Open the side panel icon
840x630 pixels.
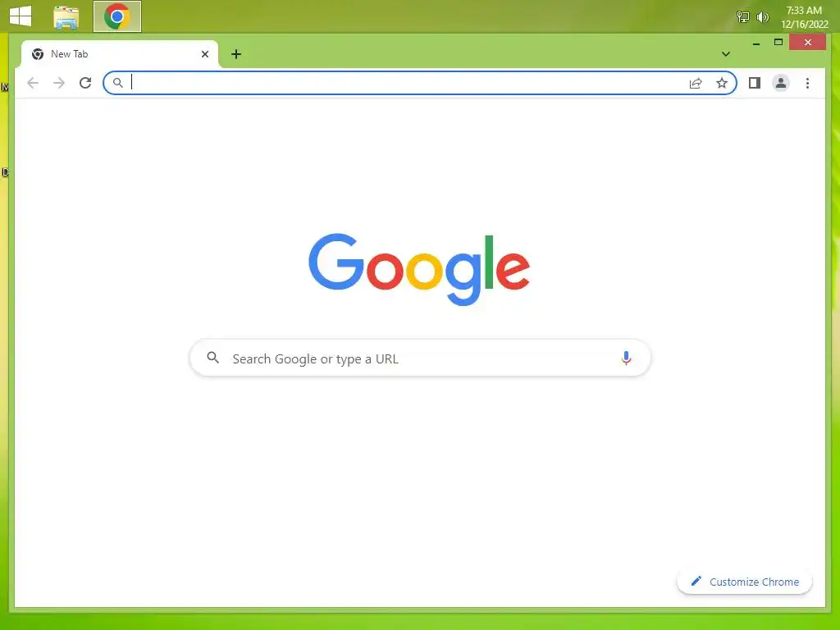coord(755,83)
